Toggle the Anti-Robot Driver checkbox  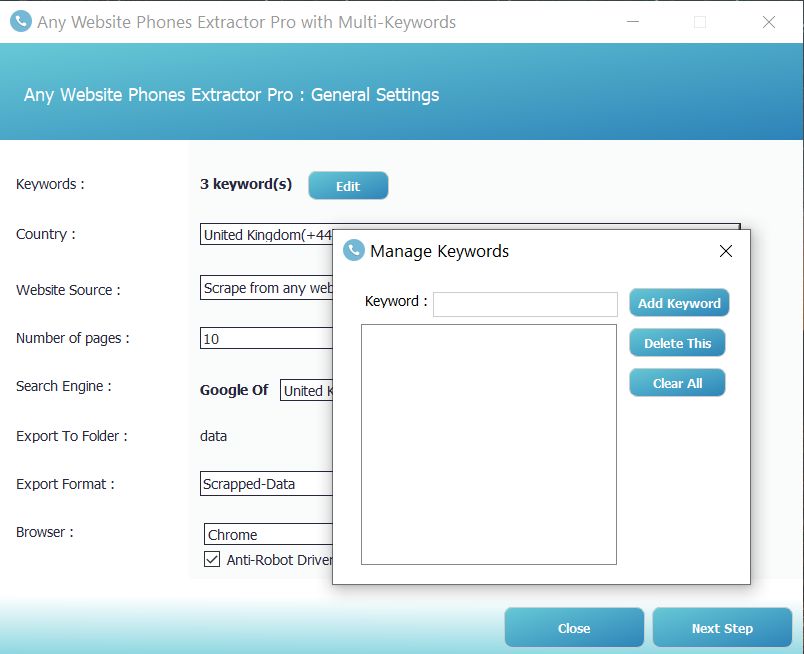click(x=212, y=559)
